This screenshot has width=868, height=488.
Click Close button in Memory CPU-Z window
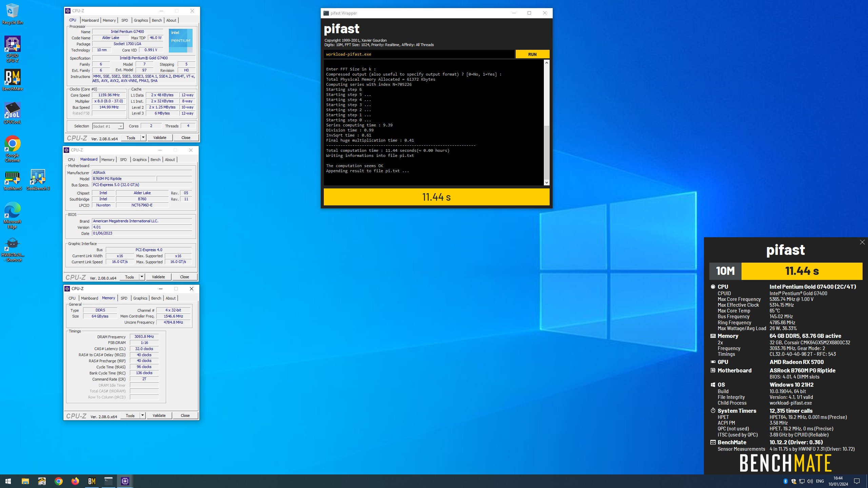(x=185, y=415)
